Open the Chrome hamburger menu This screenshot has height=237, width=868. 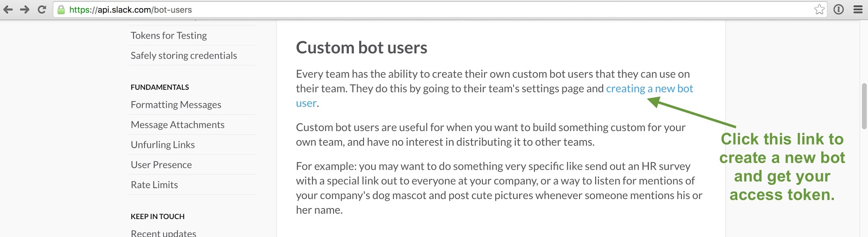point(858,9)
